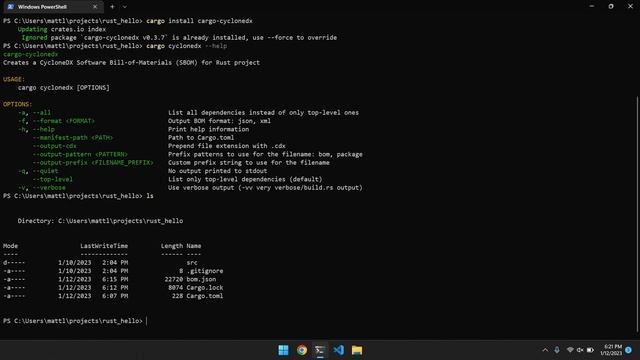Open the notification center badge
The image size is (640, 360).
pyautogui.click(x=629, y=350)
